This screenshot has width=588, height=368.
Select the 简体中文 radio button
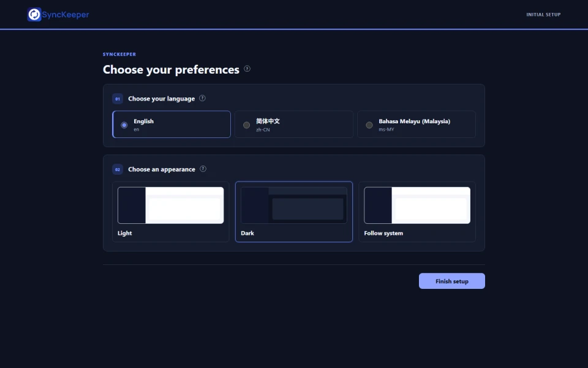point(246,125)
